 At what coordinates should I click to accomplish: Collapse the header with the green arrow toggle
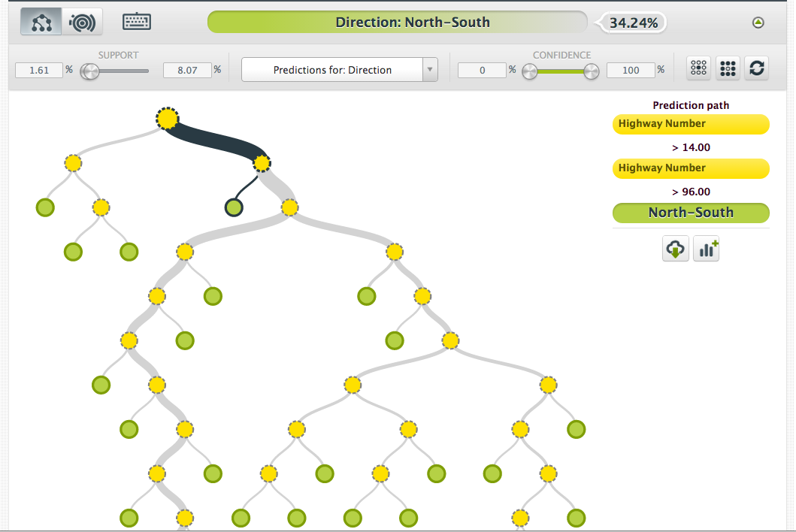coord(758,21)
